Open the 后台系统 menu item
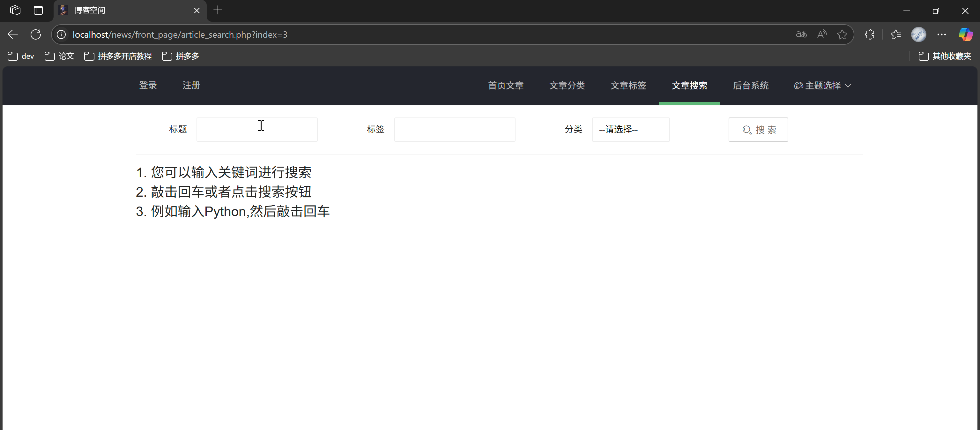The width and height of the screenshot is (980, 430). 751,85
